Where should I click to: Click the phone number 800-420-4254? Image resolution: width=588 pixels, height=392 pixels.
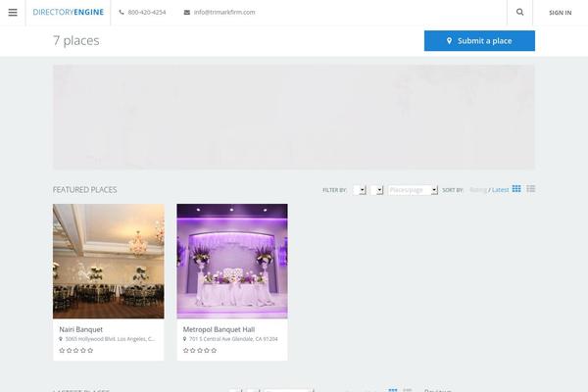click(x=147, y=12)
